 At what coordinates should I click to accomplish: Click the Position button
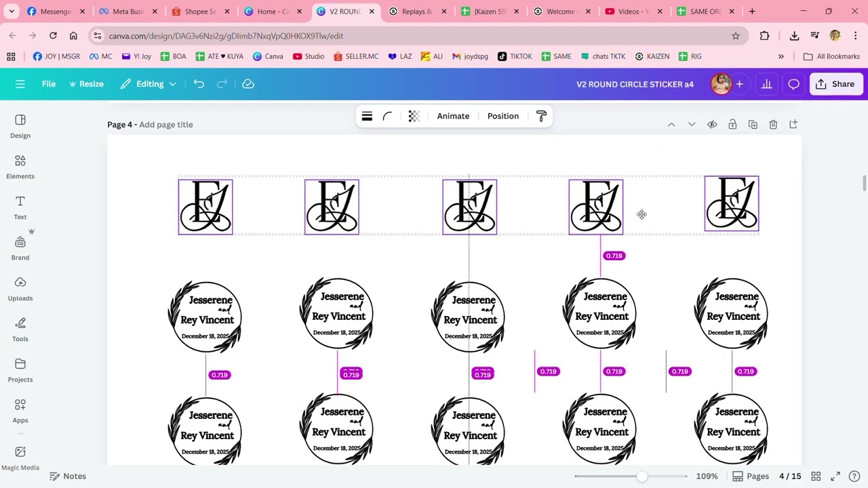click(503, 116)
